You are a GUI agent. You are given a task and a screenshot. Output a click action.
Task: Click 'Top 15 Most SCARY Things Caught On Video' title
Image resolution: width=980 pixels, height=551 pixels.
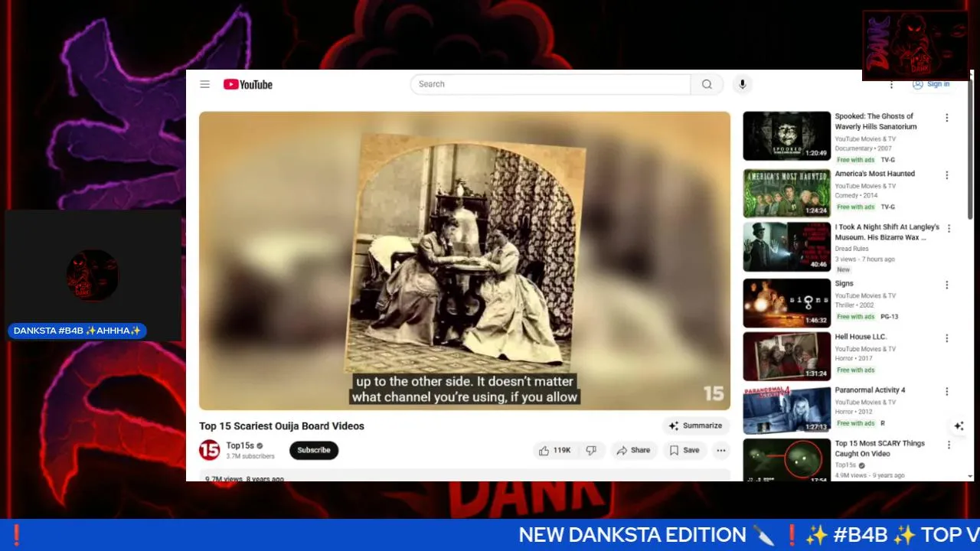(x=880, y=448)
